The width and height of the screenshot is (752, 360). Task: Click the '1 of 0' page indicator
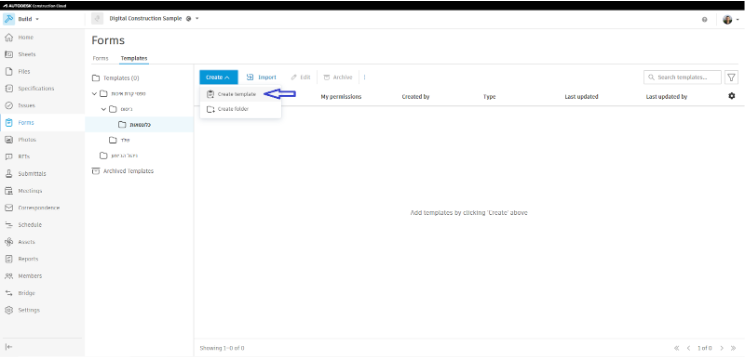click(705, 348)
